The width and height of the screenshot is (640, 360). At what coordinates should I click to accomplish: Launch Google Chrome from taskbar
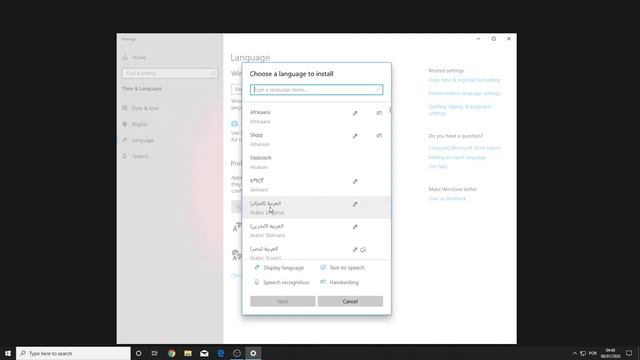pyautogui.click(x=171, y=353)
